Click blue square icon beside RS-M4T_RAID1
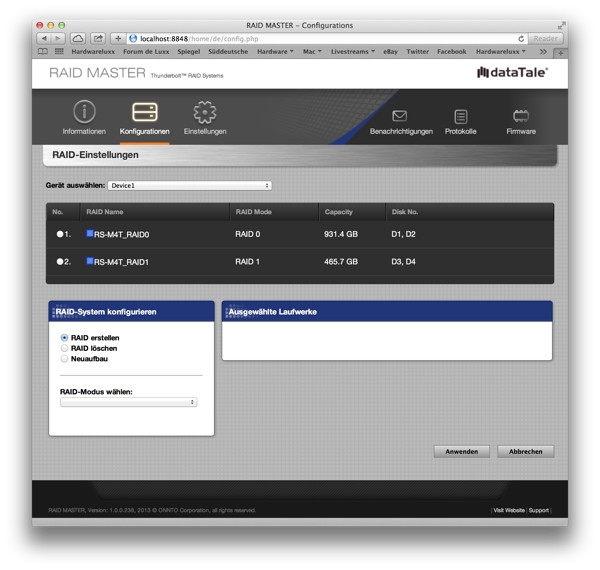The width and height of the screenshot is (600, 570). (x=90, y=261)
